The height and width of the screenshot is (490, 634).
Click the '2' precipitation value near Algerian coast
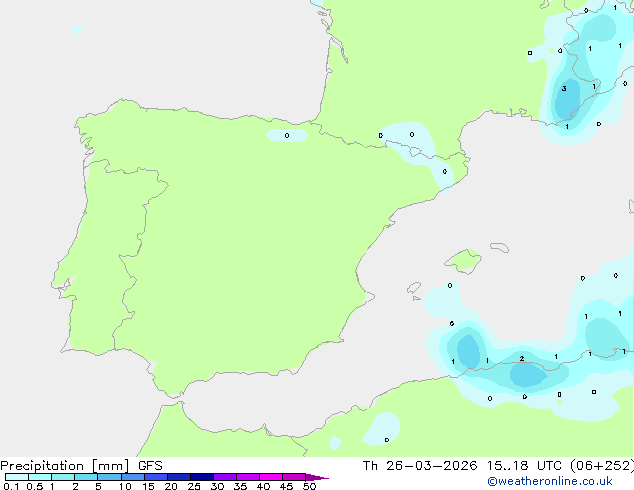point(522,359)
